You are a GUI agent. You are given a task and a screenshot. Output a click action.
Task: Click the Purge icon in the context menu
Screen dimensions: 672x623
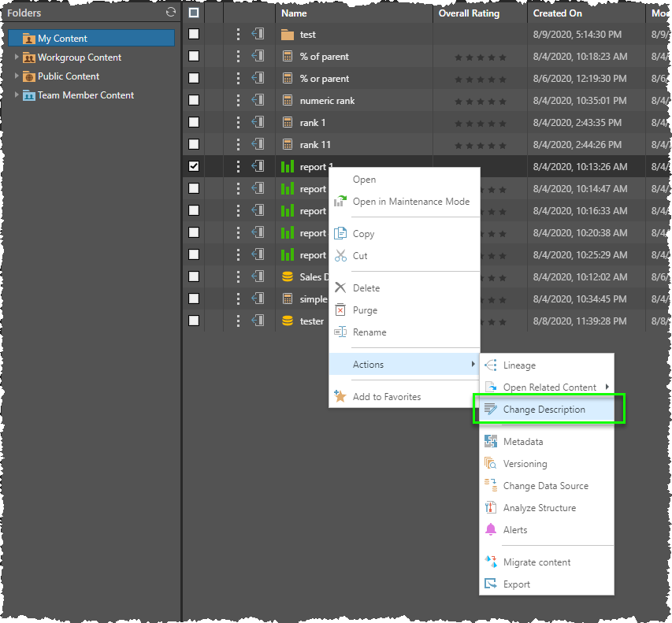(340, 310)
